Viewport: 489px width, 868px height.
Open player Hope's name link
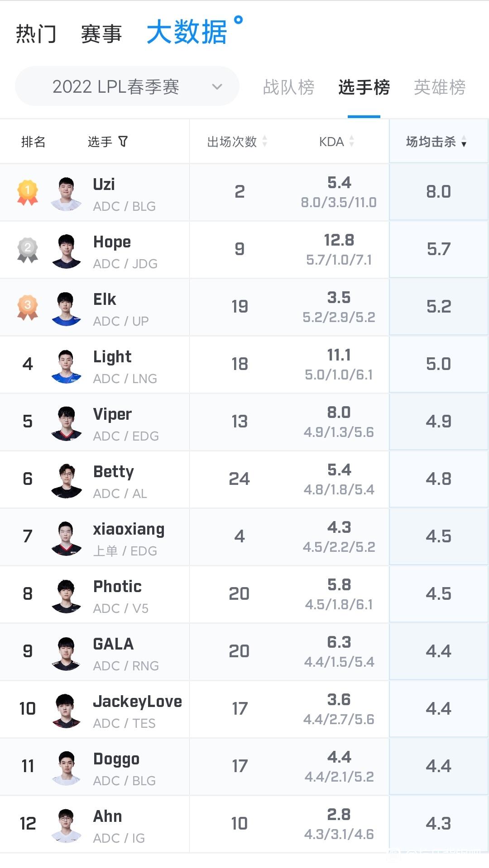112,242
